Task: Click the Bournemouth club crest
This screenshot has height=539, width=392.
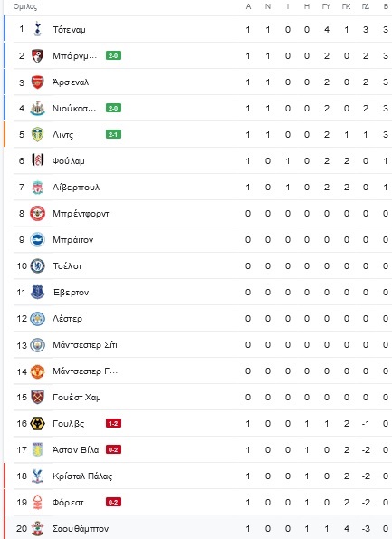Action: pos(37,55)
